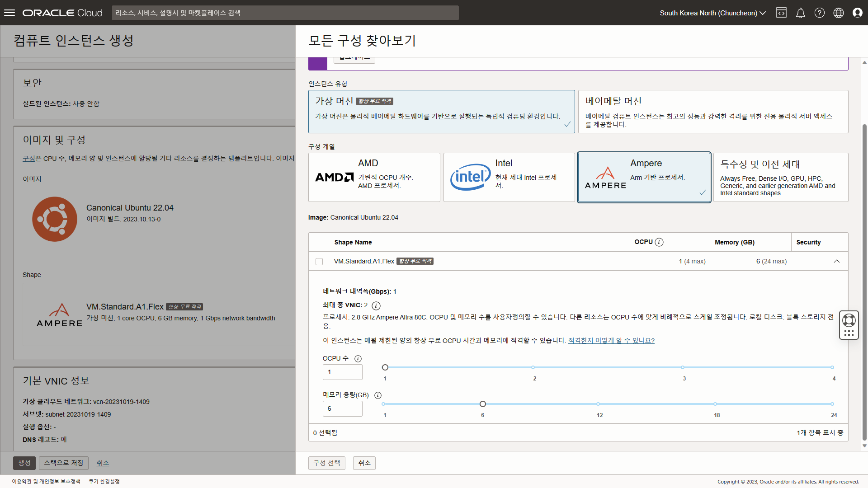Open the South Korea North region dropdown
The width and height of the screenshot is (868, 488).
(x=712, y=13)
